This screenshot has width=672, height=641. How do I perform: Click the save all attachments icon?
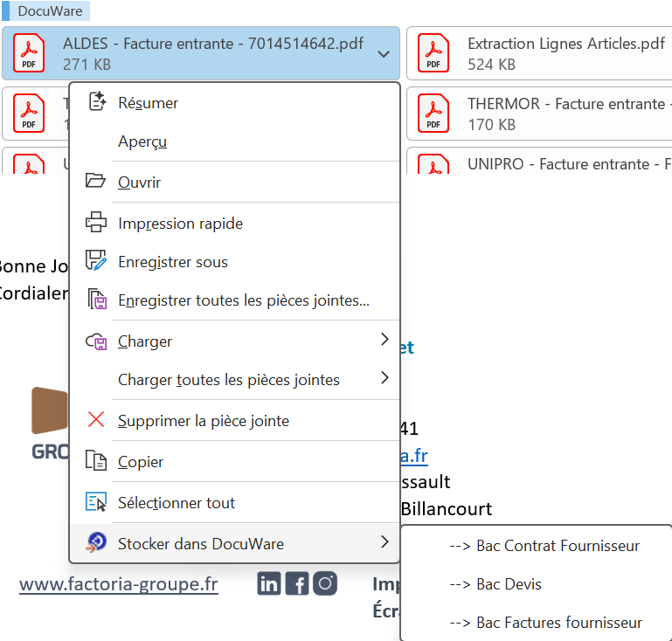[97, 299]
